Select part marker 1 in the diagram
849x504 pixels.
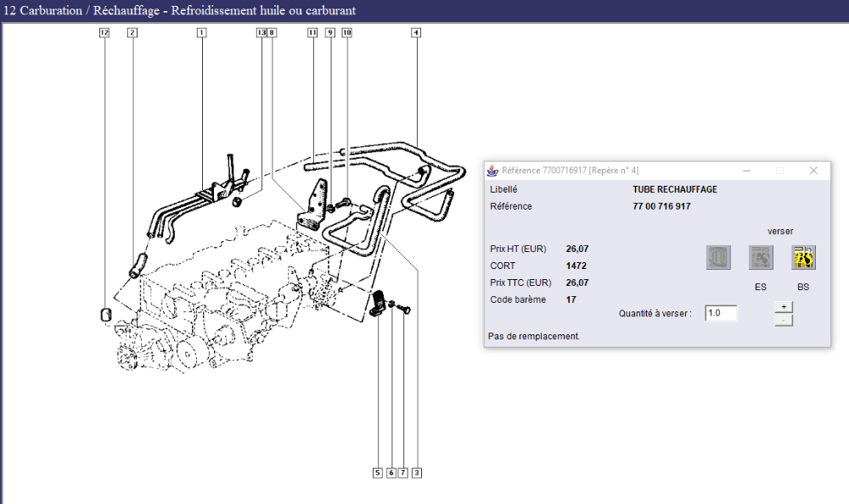(x=202, y=33)
